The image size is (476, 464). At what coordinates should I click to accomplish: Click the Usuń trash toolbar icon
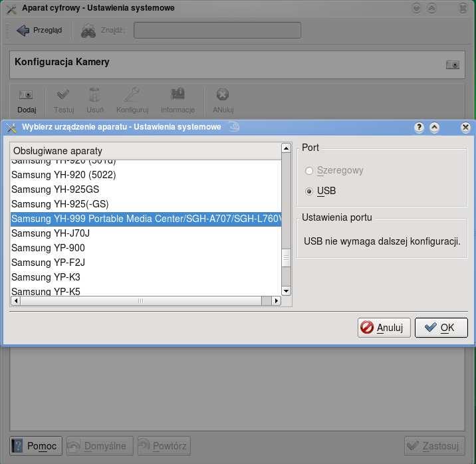coord(94,94)
